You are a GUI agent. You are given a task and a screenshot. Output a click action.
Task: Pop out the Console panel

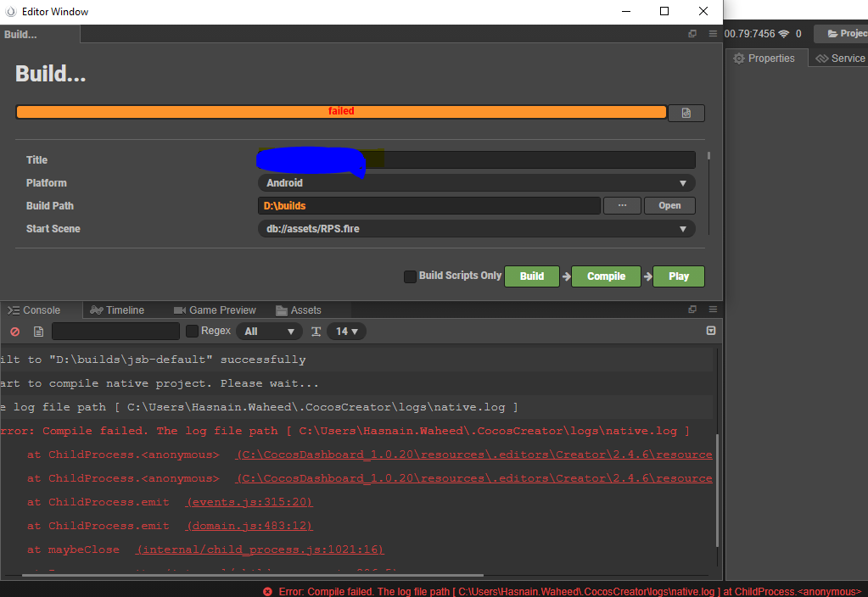692,310
